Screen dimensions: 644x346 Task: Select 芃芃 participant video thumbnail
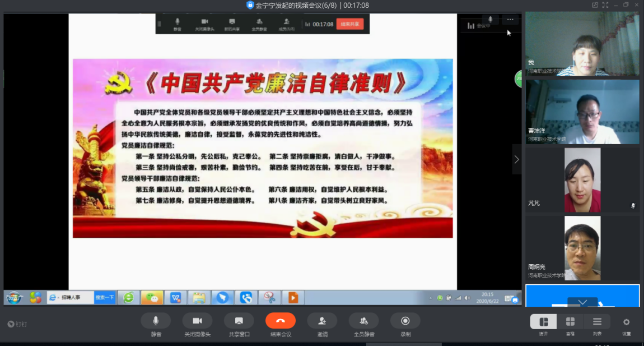point(582,180)
